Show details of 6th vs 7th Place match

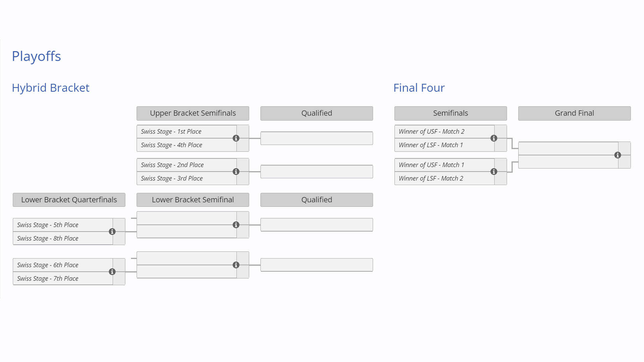pos(112,272)
